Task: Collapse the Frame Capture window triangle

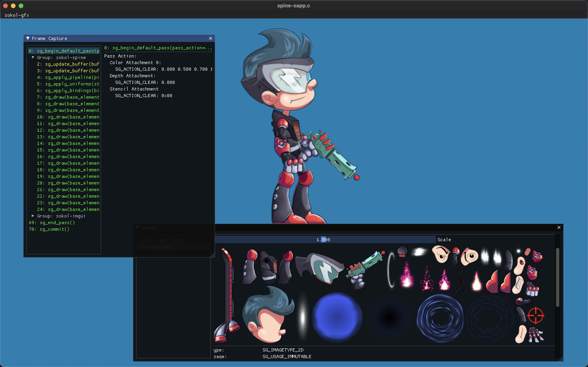Action: 28,38
